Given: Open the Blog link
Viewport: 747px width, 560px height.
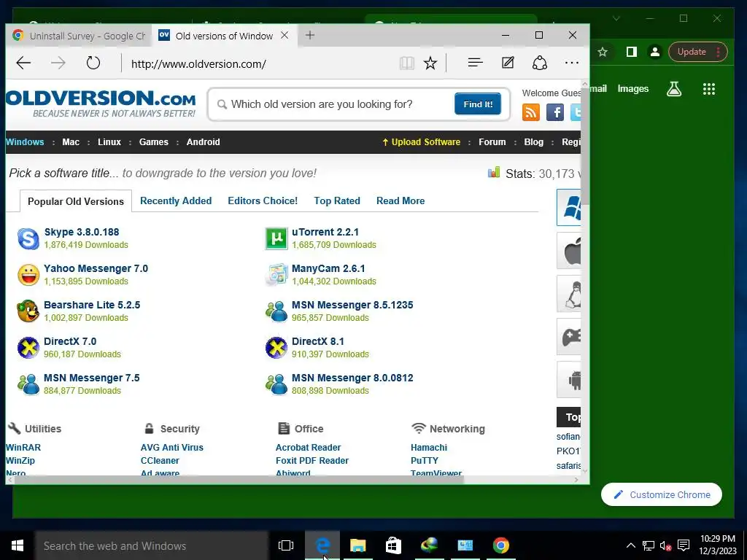Looking at the screenshot, I should [x=533, y=142].
